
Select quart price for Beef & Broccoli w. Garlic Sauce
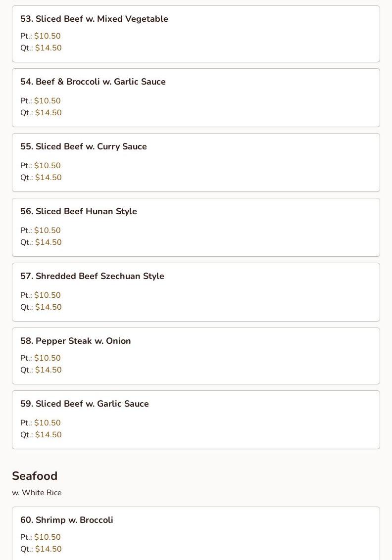pos(48,113)
